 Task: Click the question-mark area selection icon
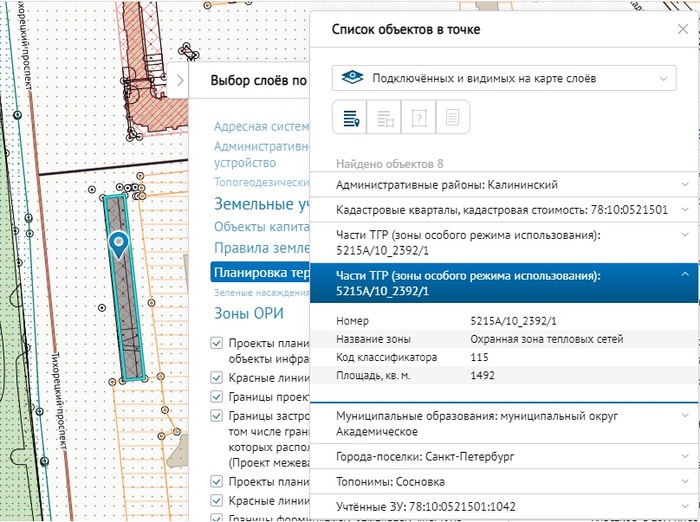[x=419, y=118]
